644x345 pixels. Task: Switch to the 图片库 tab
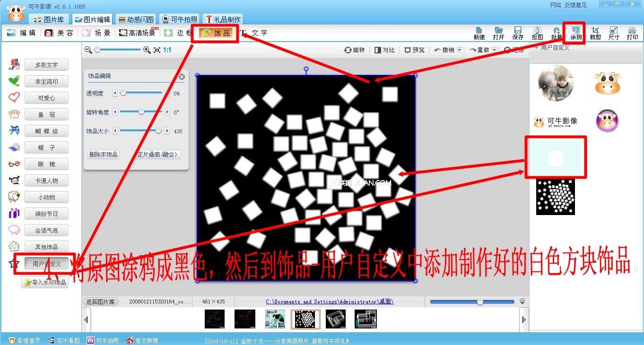pos(49,19)
